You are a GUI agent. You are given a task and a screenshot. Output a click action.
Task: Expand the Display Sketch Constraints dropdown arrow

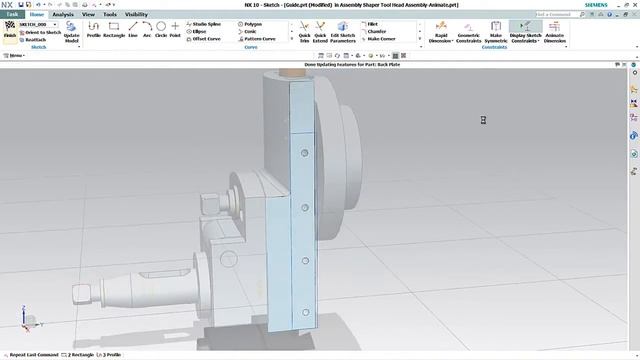[538, 41]
